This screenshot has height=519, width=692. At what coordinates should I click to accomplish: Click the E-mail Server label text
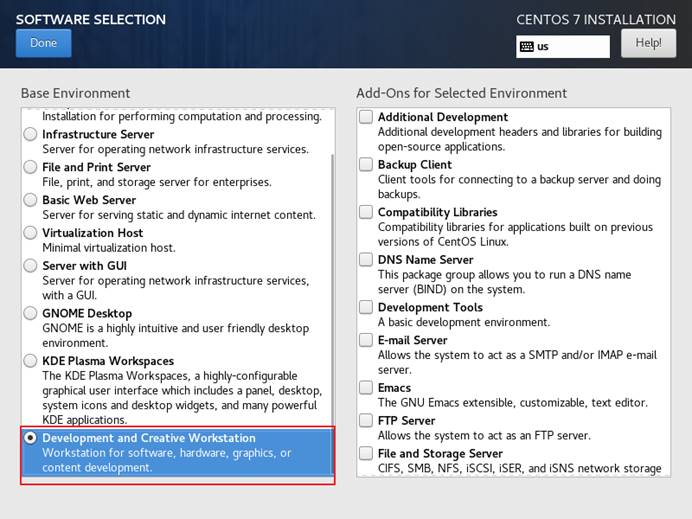(x=412, y=340)
